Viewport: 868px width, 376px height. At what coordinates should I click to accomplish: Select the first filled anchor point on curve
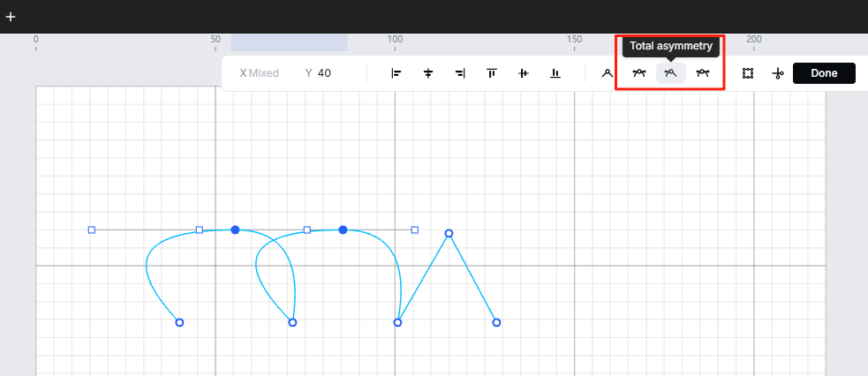[x=235, y=229]
